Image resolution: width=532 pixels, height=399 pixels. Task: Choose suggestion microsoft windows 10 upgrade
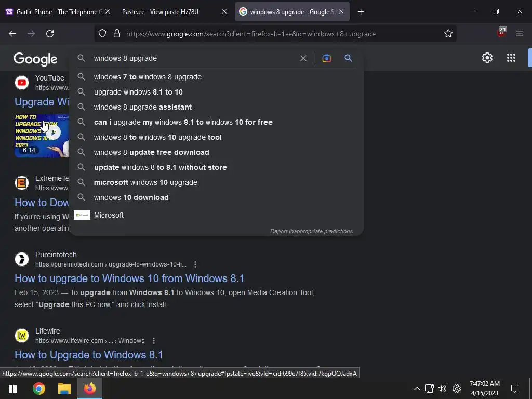(216, 182)
